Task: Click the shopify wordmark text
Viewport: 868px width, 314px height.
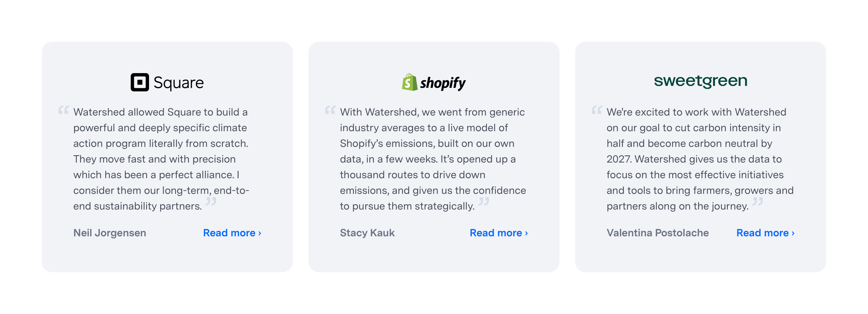Action: click(x=443, y=83)
